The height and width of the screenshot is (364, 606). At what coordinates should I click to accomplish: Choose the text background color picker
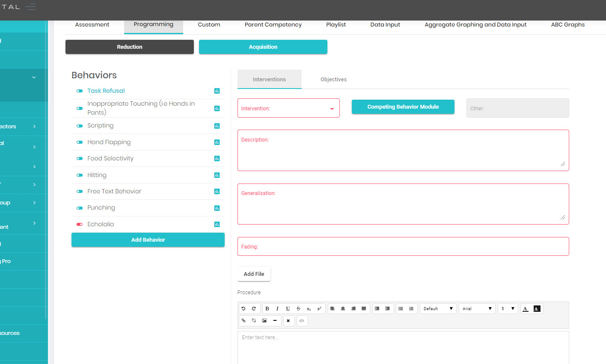pos(537,308)
